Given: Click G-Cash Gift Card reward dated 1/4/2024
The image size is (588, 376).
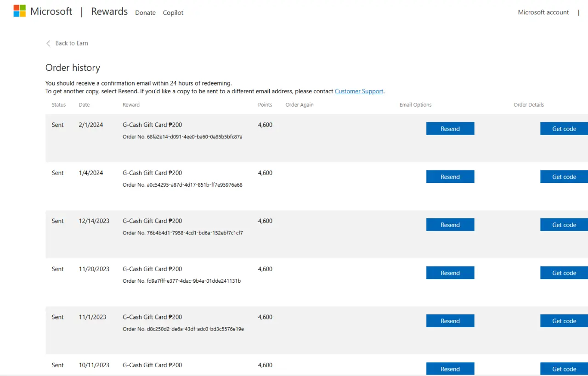Looking at the screenshot, I should tap(152, 173).
